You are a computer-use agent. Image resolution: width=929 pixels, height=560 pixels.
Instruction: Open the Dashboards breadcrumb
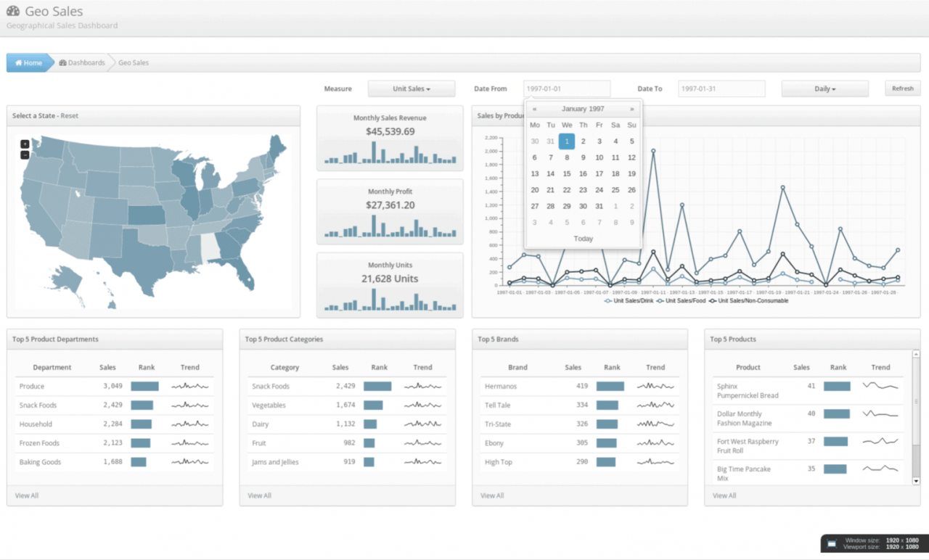tap(82, 62)
